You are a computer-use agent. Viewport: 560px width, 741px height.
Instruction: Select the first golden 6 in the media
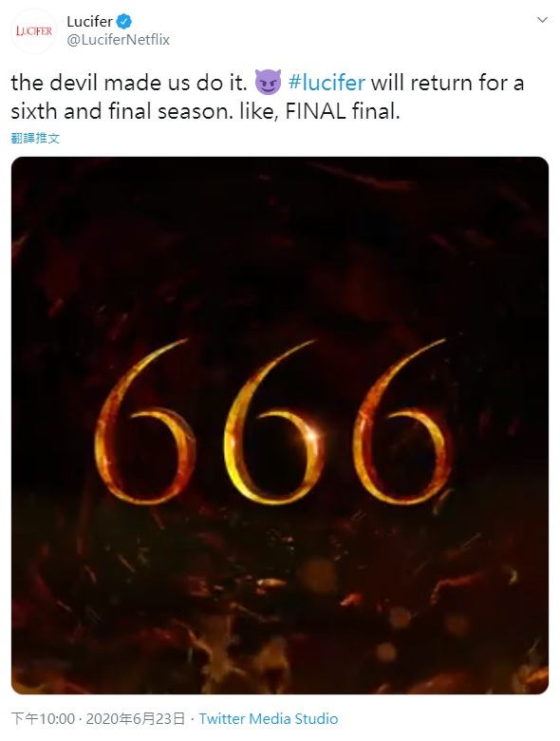pos(144,422)
